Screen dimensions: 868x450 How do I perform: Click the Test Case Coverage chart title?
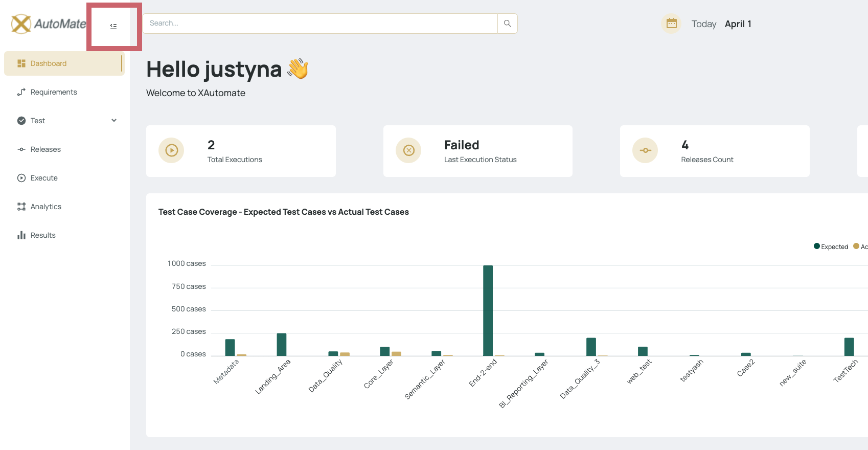pos(284,212)
